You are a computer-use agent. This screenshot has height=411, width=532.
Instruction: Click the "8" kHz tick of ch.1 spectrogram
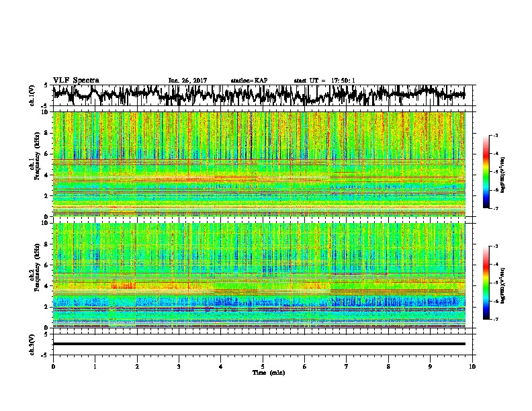[48, 133]
